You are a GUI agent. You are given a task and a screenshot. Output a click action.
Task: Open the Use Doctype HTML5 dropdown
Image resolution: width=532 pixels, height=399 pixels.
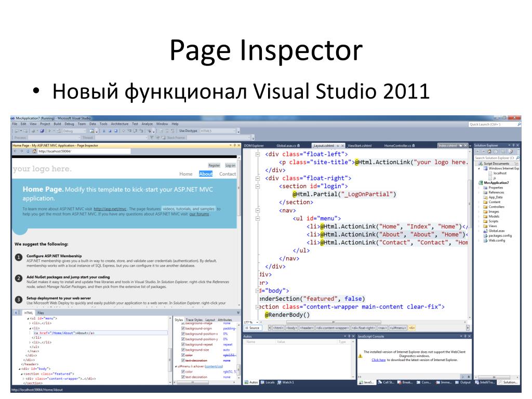[x=218, y=130]
